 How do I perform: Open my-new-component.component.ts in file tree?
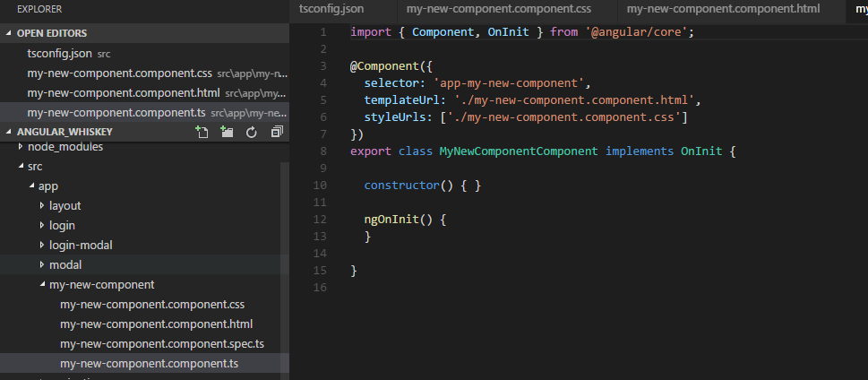pos(149,364)
